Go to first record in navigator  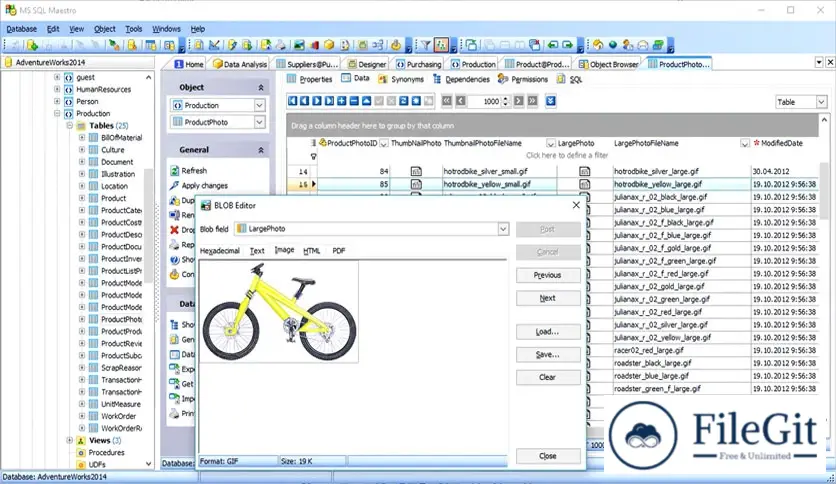click(292, 101)
